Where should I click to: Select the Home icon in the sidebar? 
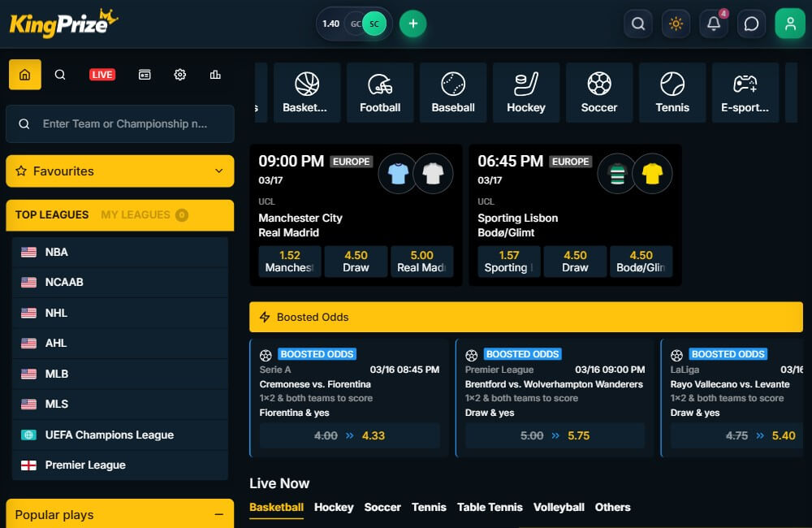[x=24, y=74]
